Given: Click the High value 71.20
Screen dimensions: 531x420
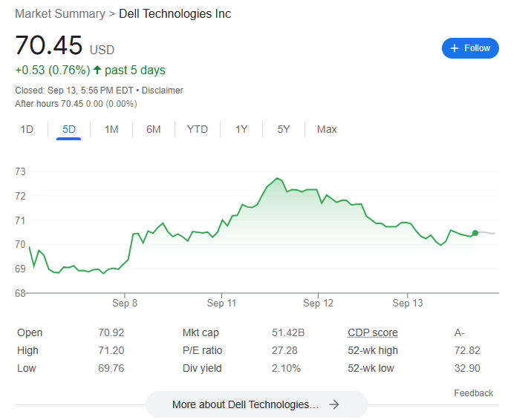Looking at the screenshot, I should pyautogui.click(x=111, y=350).
